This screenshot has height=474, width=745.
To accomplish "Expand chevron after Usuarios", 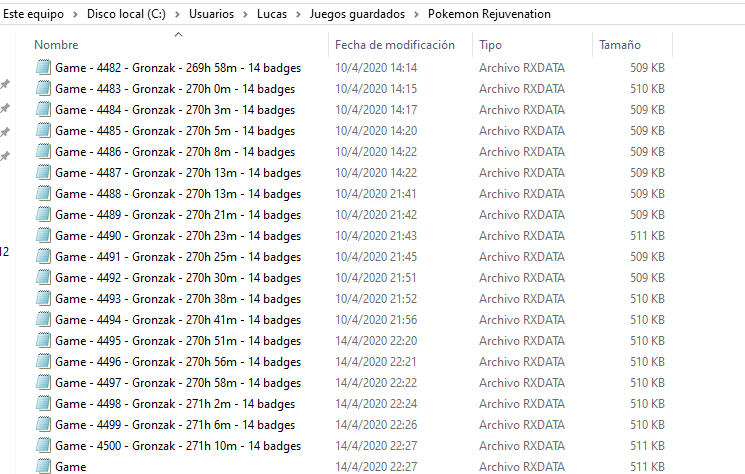I will click(x=246, y=14).
